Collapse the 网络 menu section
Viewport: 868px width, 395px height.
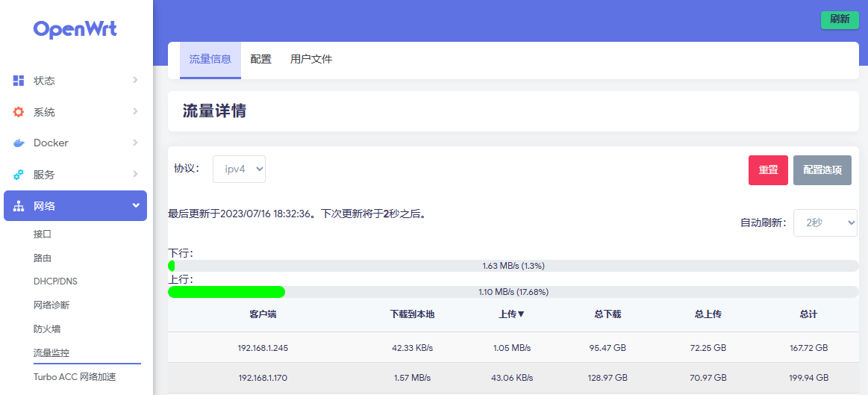pyautogui.click(x=135, y=205)
